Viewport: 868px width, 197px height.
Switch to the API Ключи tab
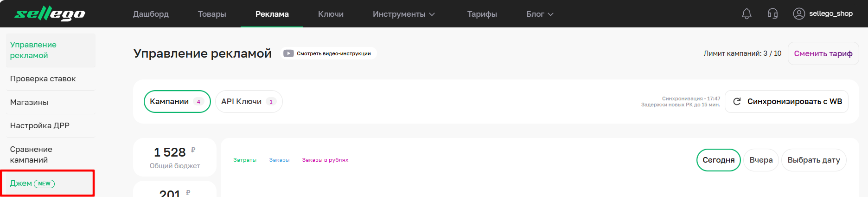click(249, 101)
